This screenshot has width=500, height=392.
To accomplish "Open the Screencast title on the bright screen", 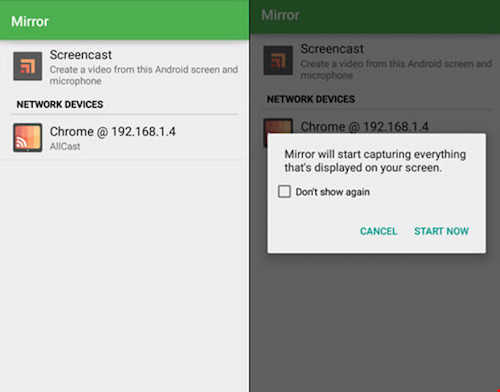I will (x=81, y=55).
